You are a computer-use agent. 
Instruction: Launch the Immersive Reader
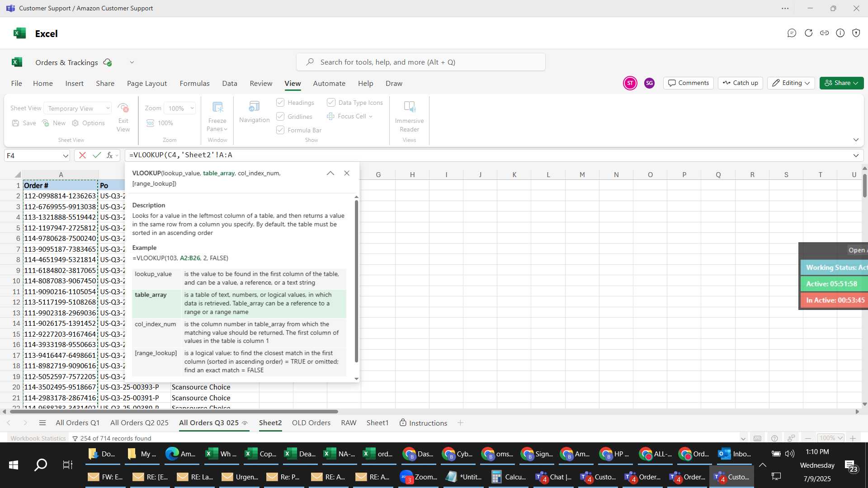[409, 107]
